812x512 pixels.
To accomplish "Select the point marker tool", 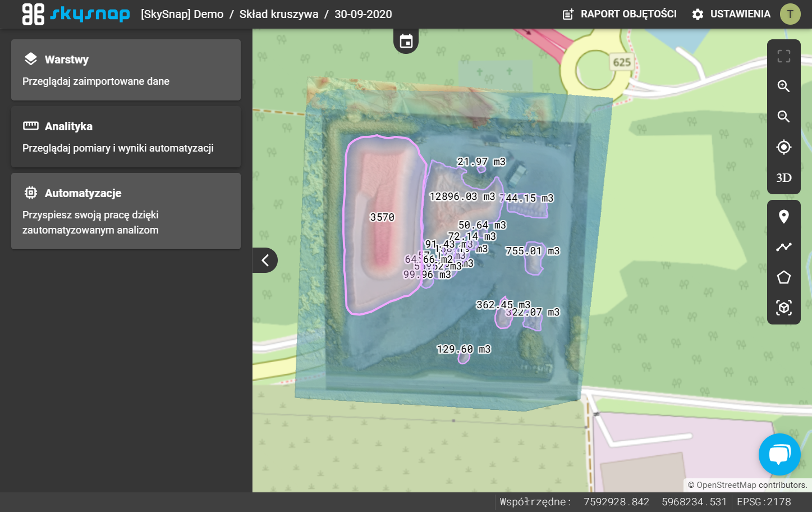I will tap(784, 217).
